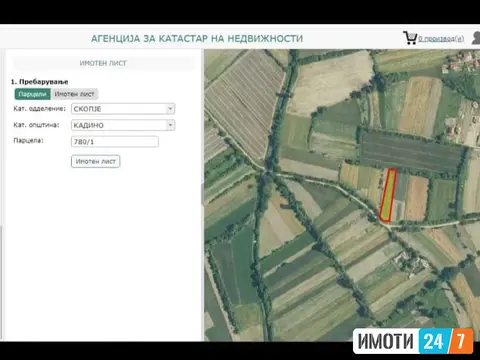Open the cart products link
The width and height of the screenshot is (480, 360).
441,39
